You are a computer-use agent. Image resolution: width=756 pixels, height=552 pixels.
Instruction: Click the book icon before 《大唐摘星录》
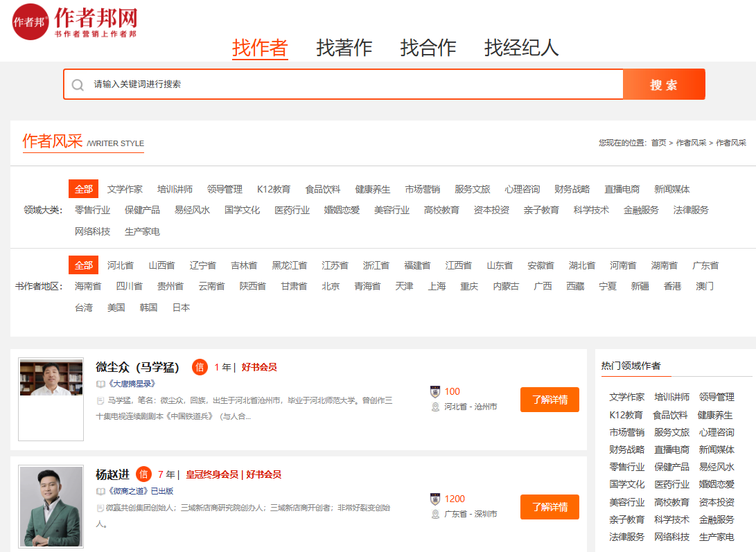click(100, 384)
